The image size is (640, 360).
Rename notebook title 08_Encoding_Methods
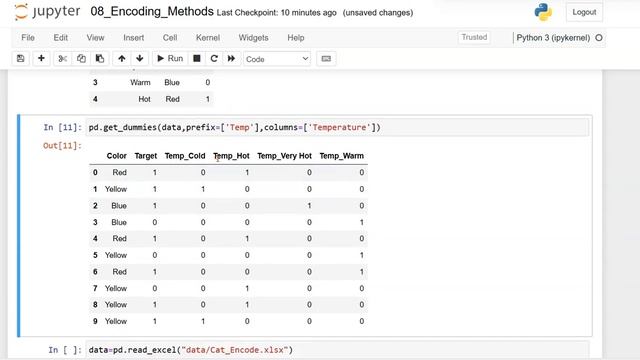tap(152, 11)
